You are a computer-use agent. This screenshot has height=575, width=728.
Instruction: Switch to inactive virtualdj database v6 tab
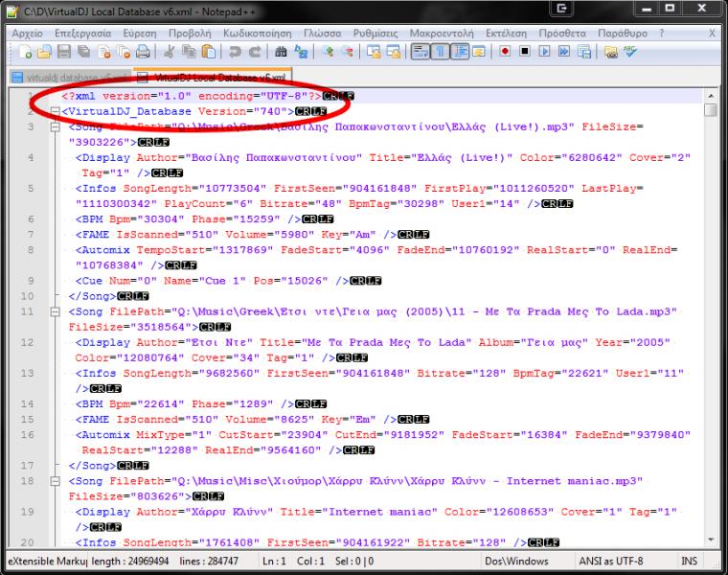[x=70, y=78]
